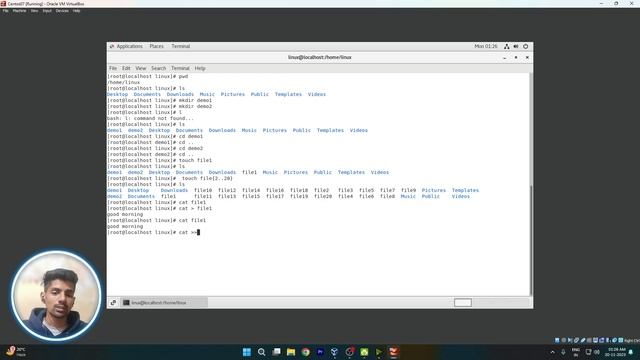
Task: Open the Windows Start menu
Action: pos(247,352)
